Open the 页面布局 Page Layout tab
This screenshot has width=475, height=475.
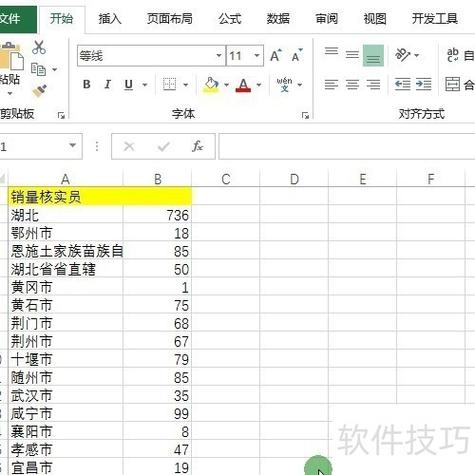170,19
